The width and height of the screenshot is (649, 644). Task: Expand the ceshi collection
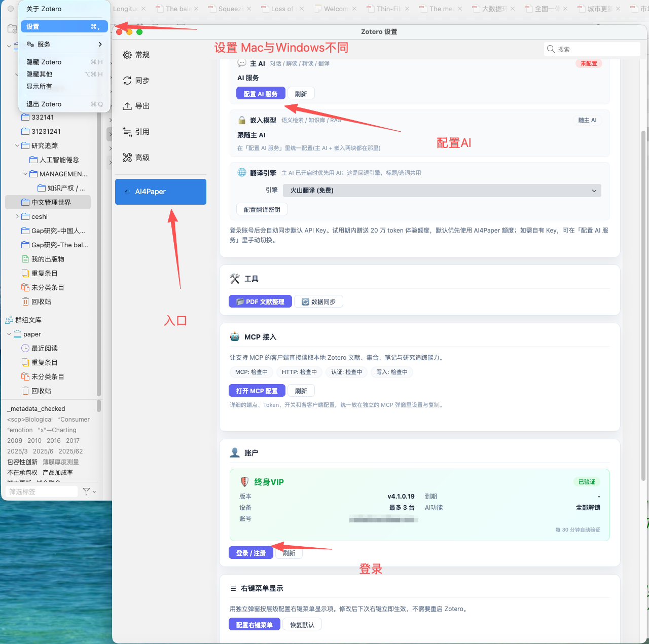click(17, 216)
